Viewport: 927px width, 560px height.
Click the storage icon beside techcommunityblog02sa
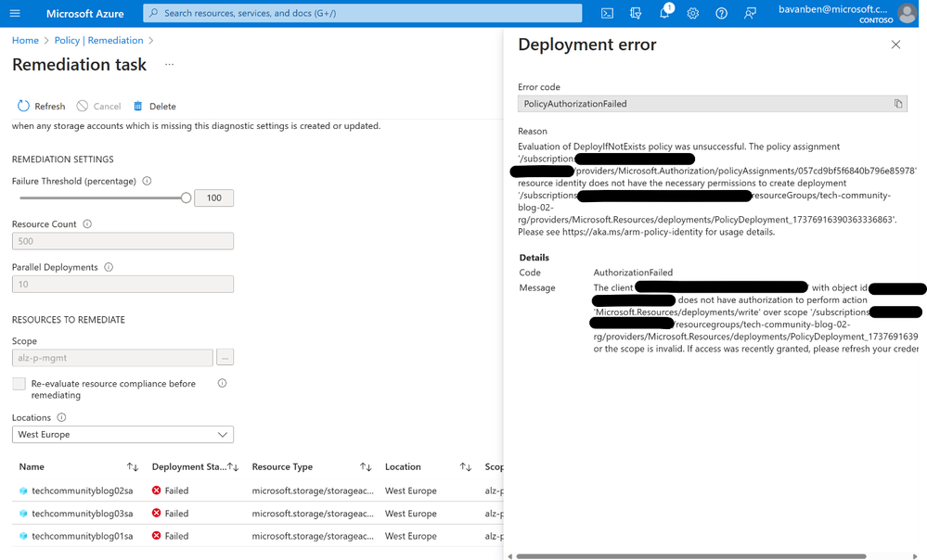click(23, 490)
